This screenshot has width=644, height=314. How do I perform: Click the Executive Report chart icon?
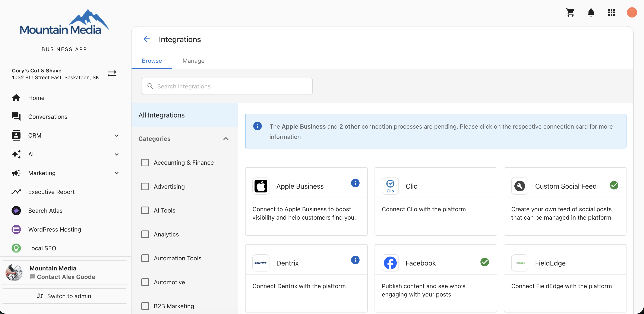16,192
